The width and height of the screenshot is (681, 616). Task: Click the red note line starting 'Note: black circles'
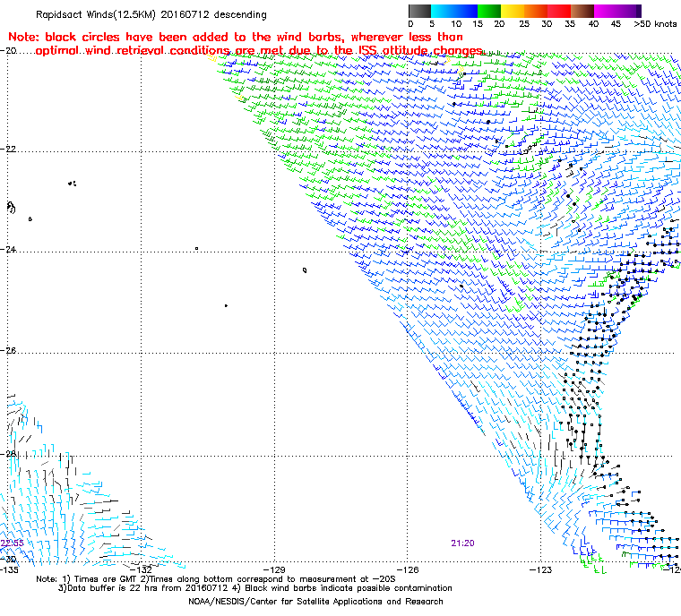(x=236, y=37)
